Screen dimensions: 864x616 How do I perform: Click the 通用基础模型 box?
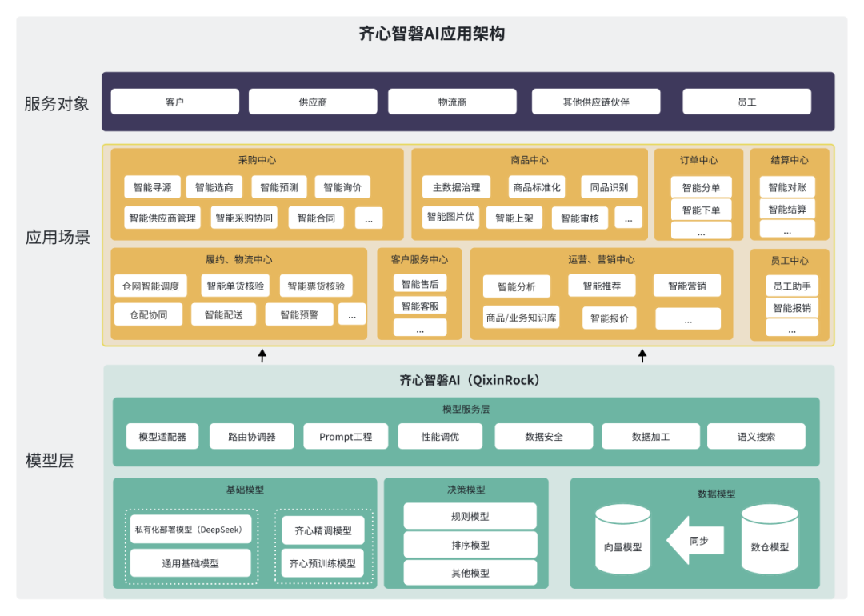(190, 563)
